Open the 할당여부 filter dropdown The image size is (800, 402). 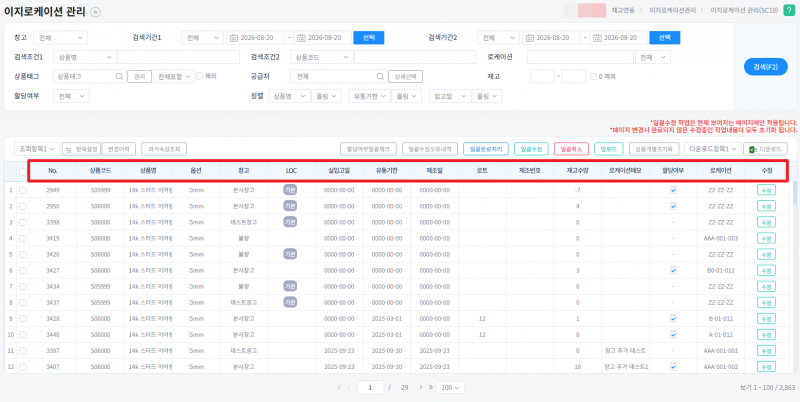coord(71,96)
